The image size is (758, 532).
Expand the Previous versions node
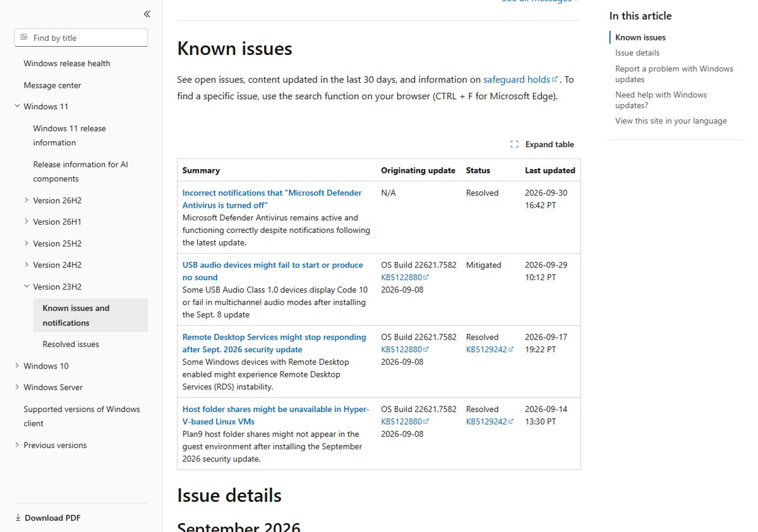[17, 445]
